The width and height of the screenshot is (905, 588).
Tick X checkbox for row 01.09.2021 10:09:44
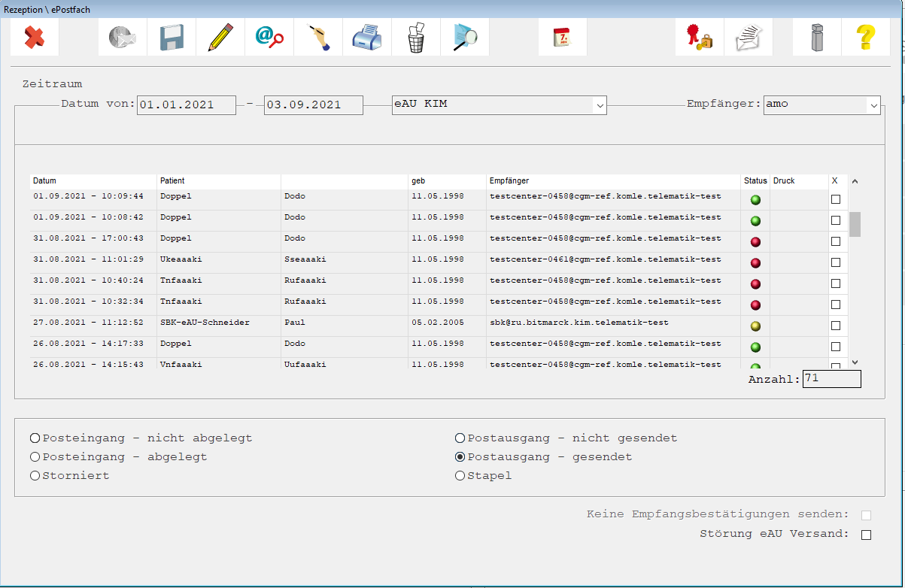pos(835,199)
